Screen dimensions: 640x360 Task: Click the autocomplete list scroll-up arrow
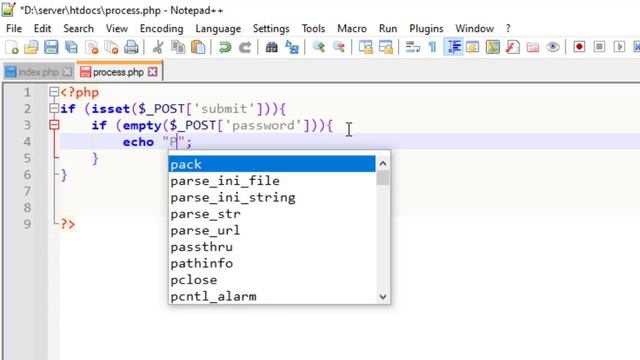click(383, 164)
